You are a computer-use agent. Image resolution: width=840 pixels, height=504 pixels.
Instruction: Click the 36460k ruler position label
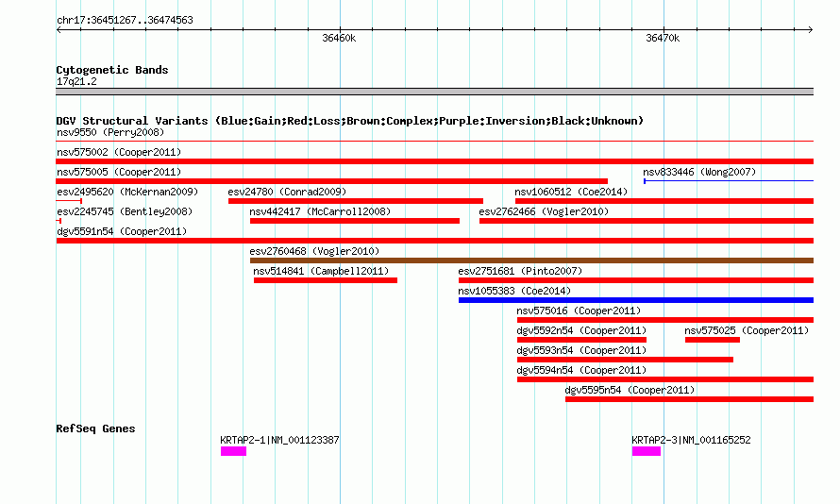[x=339, y=38]
